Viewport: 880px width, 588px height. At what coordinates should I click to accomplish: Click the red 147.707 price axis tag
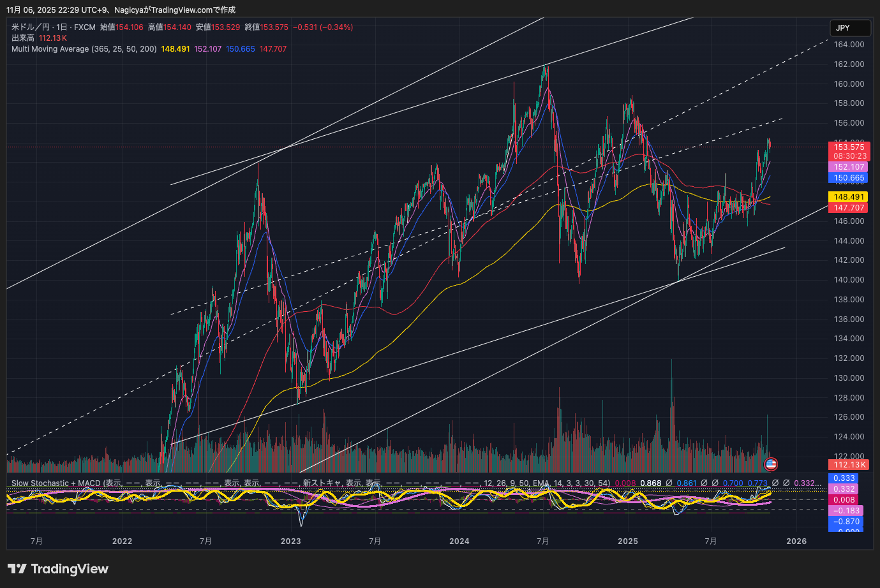point(849,208)
